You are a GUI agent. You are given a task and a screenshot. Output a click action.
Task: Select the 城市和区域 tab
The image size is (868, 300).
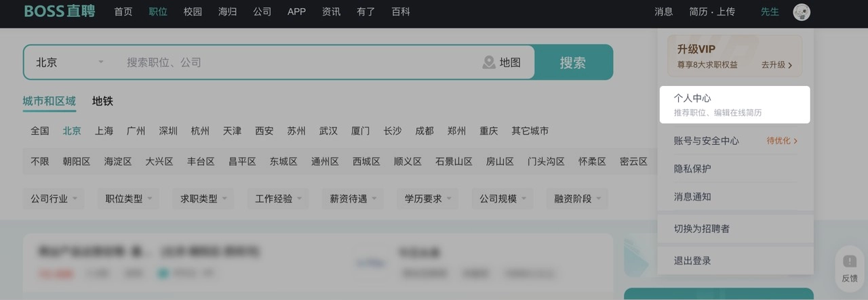(x=49, y=101)
